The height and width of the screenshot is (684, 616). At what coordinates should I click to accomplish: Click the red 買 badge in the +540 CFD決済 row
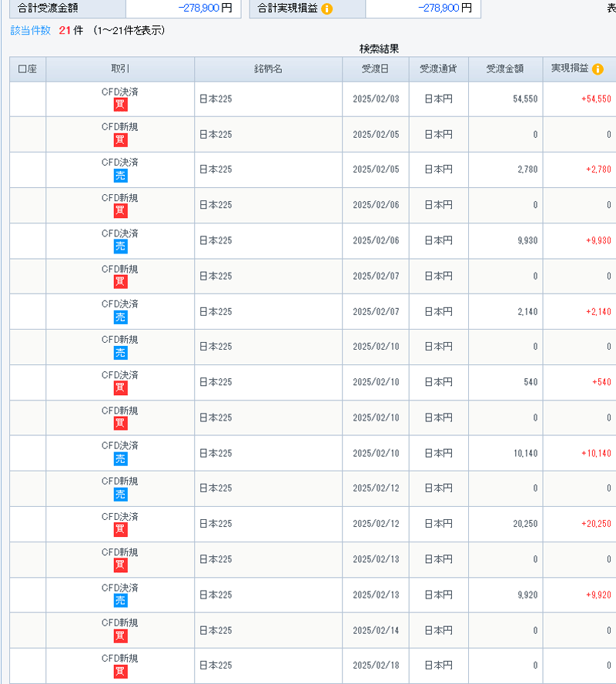click(120, 388)
